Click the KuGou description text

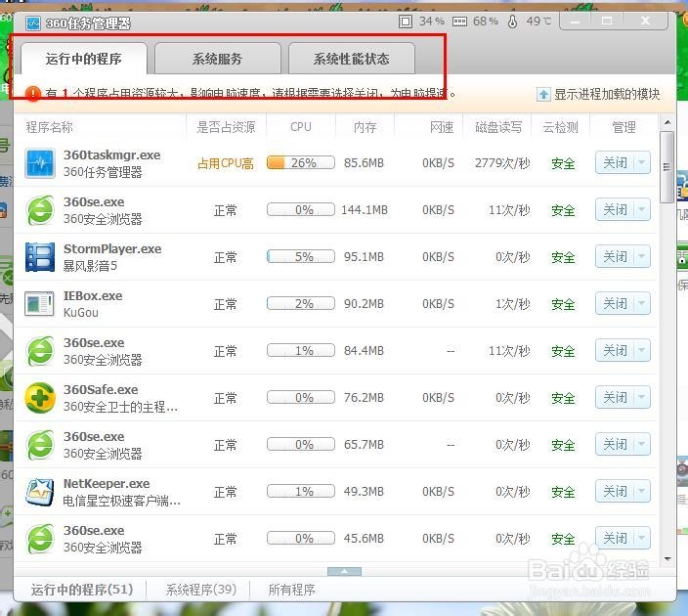click(x=81, y=313)
